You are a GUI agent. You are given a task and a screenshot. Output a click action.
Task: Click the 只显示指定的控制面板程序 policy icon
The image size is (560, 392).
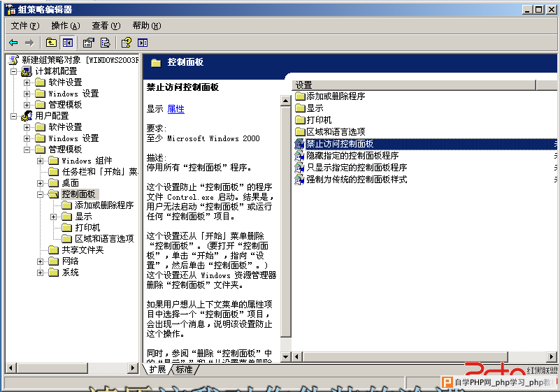(299, 168)
